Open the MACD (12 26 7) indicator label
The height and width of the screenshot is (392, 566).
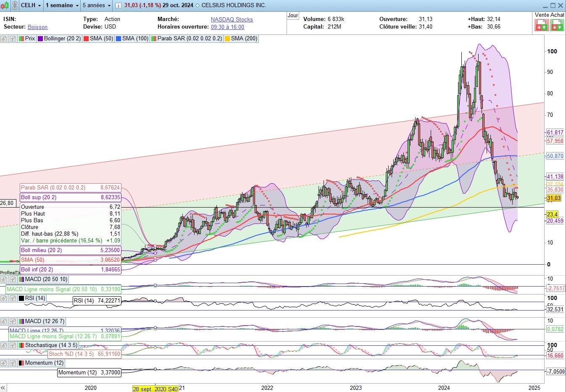45,321
